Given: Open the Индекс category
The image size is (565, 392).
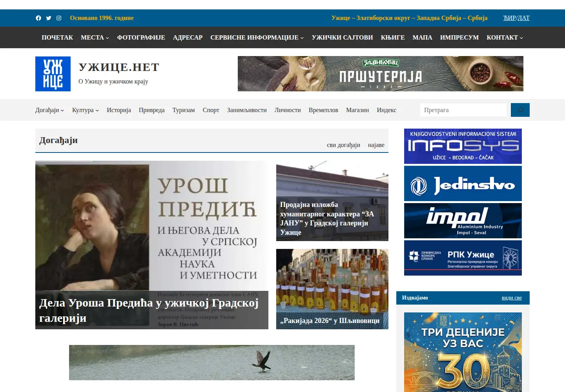Looking at the screenshot, I should (x=386, y=110).
